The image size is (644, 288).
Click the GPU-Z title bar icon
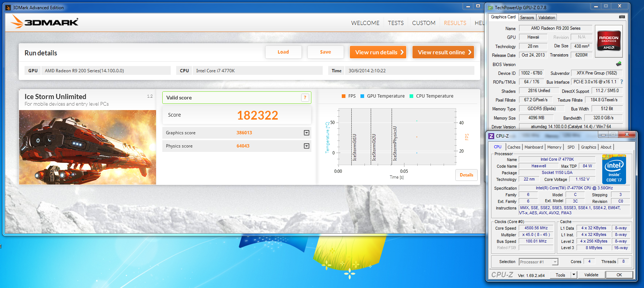491,7
